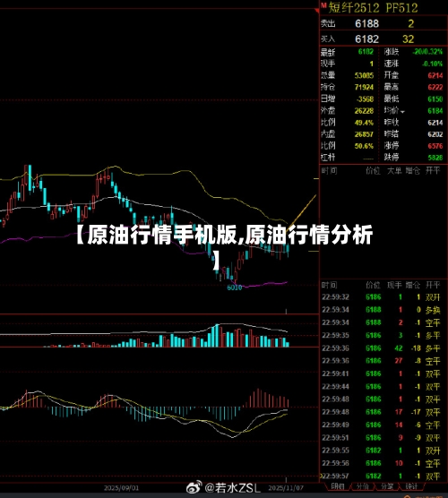448x498 pixels.
Task: Click the 现手 column header in the tick list
Action: click(x=394, y=285)
